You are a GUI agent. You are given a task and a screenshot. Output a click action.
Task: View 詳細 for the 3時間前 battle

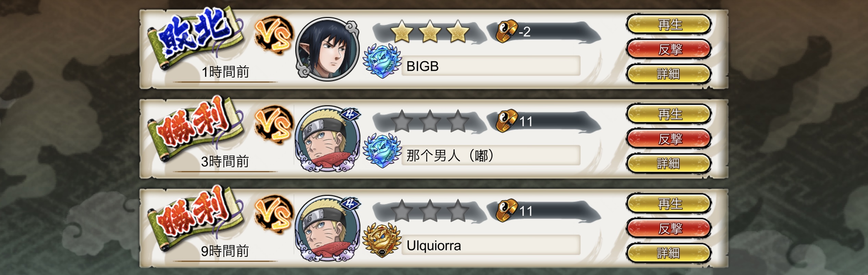[668, 163]
